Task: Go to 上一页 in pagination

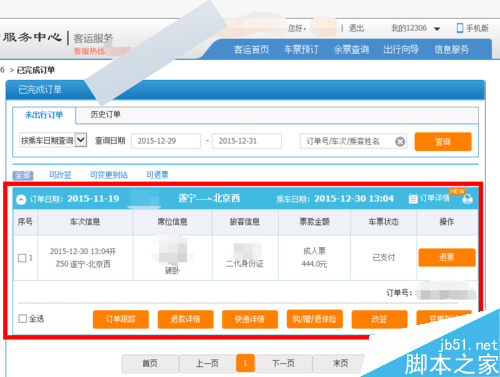Action: point(207,363)
